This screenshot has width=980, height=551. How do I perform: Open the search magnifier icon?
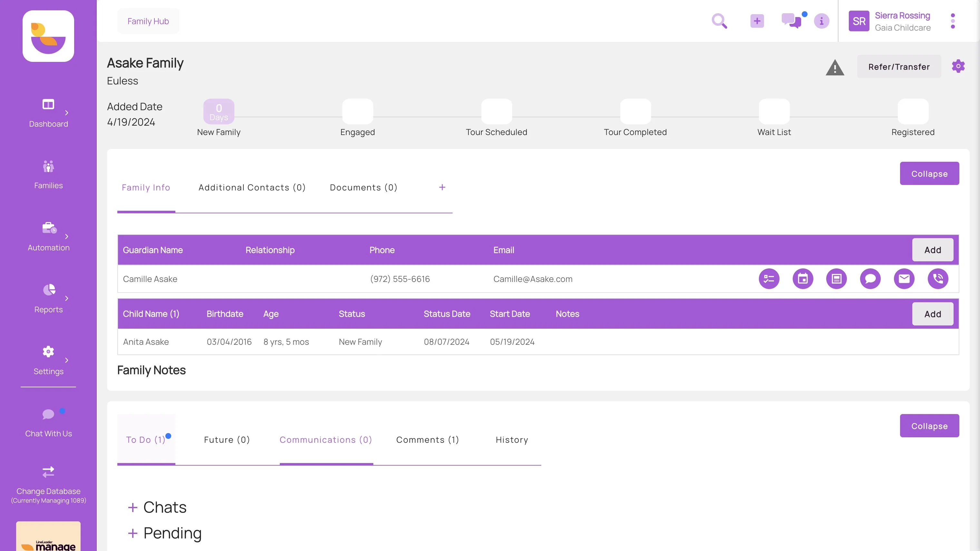[x=720, y=21]
